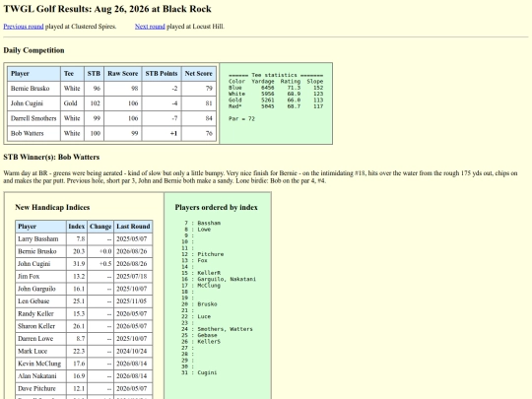Select Jim Fox in the handicap table
Image resolution: width=532 pixels, height=399 pixels.
29,277
